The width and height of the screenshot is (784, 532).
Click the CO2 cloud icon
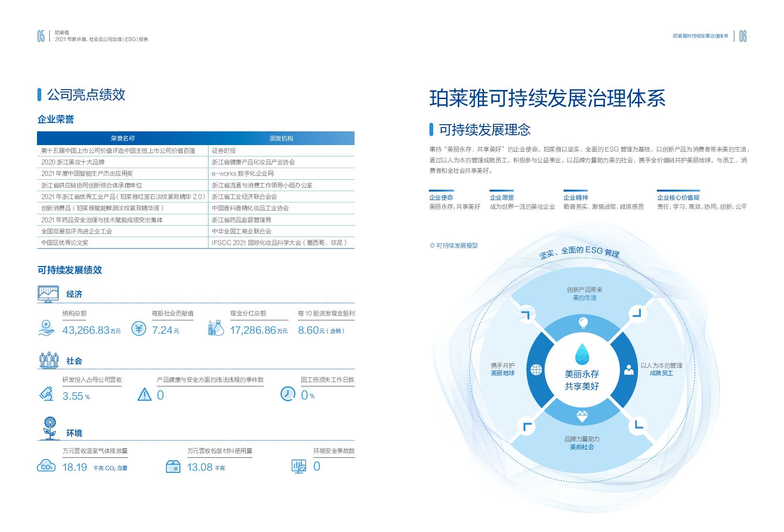point(46,467)
